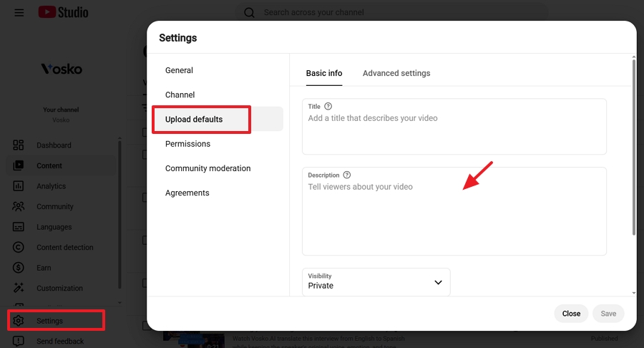Click the Content icon in sidebar
The image size is (644, 348).
[18, 165]
